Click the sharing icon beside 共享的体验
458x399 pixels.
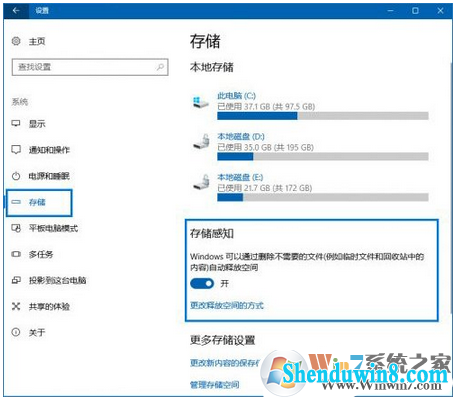pyautogui.click(x=16, y=306)
